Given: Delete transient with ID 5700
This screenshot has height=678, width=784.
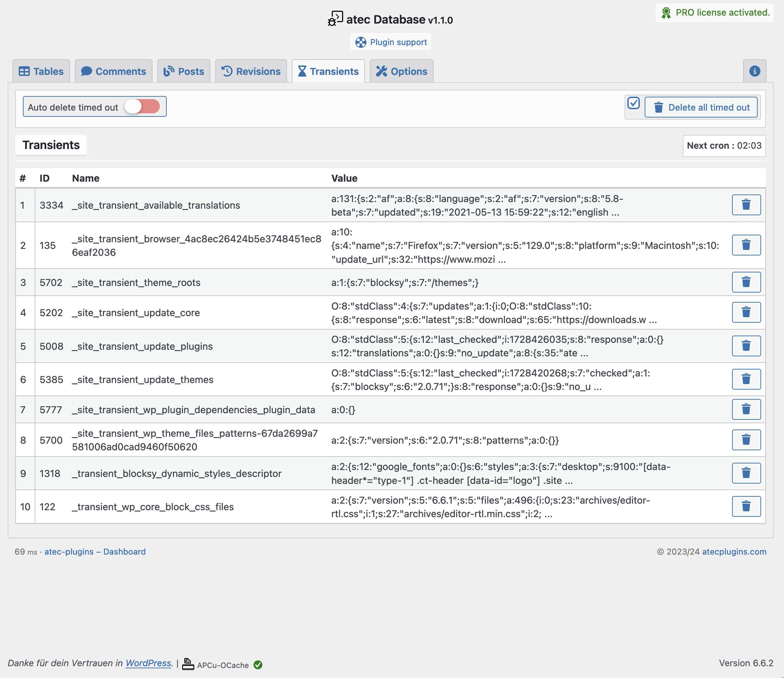Looking at the screenshot, I should (x=746, y=440).
